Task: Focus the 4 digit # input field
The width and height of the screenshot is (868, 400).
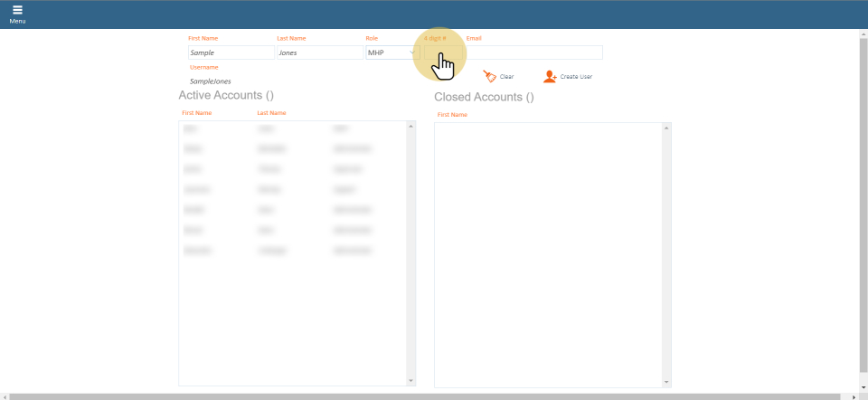Action: click(442, 52)
